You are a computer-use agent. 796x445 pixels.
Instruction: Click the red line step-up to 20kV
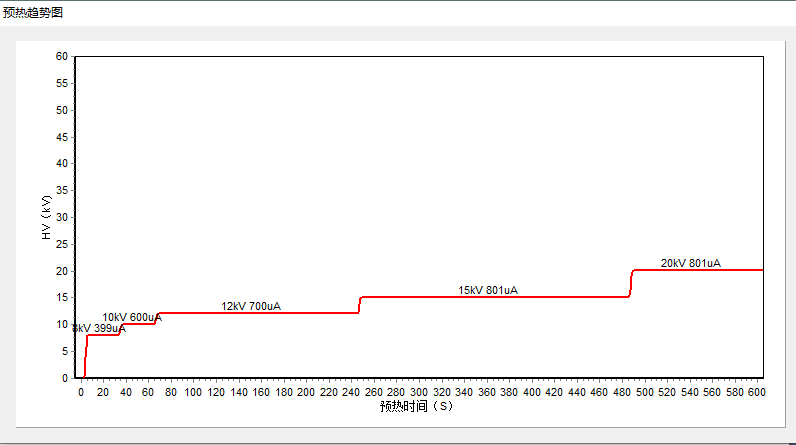(x=631, y=282)
